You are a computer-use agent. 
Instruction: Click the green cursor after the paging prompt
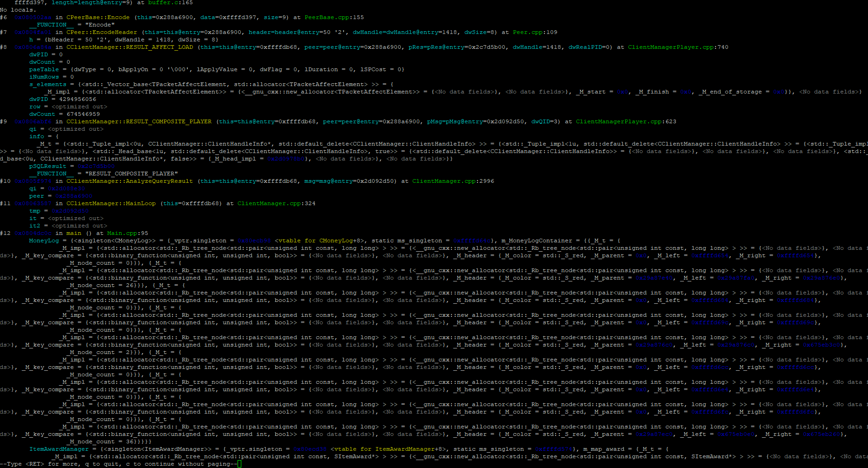(239, 464)
